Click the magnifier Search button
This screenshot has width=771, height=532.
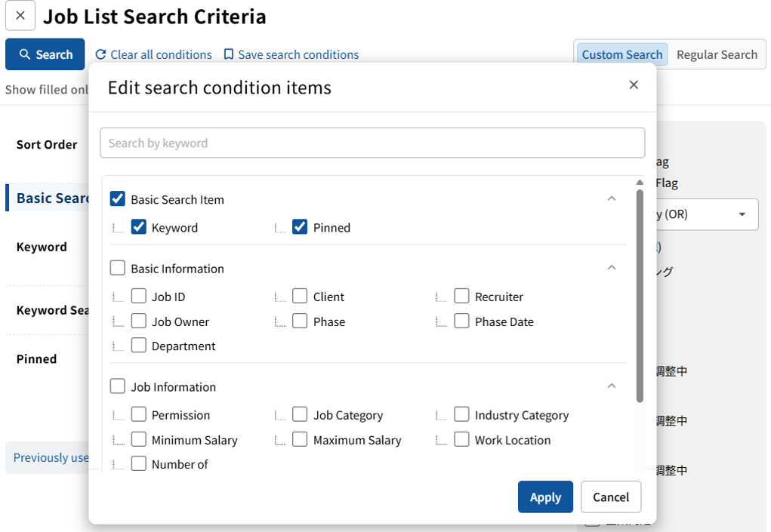pyautogui.click(x=45, y=54)
